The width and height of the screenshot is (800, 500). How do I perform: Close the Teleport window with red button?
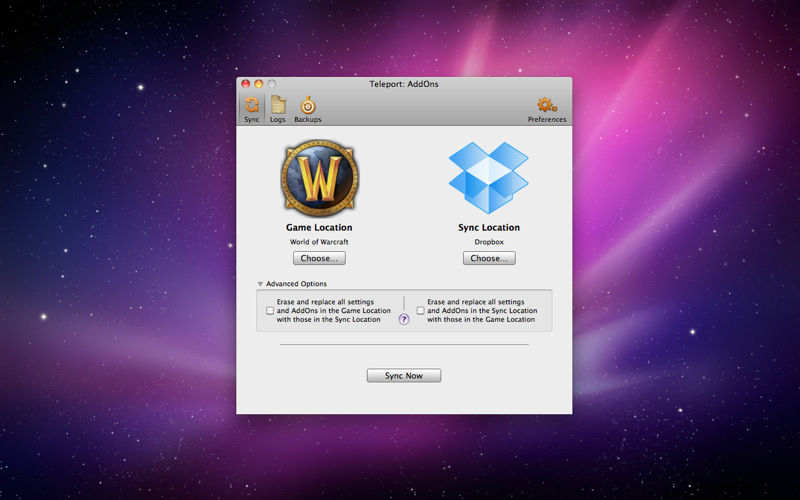245,84
